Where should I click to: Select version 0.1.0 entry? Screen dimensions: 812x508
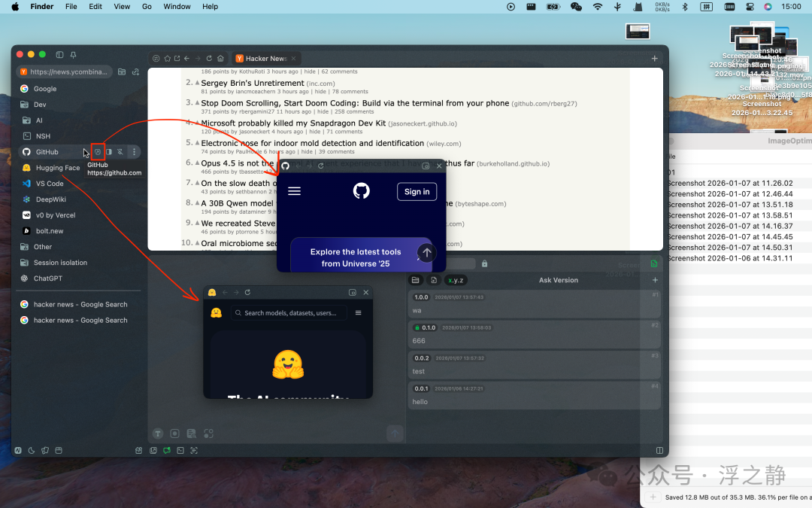coord(534,334)
